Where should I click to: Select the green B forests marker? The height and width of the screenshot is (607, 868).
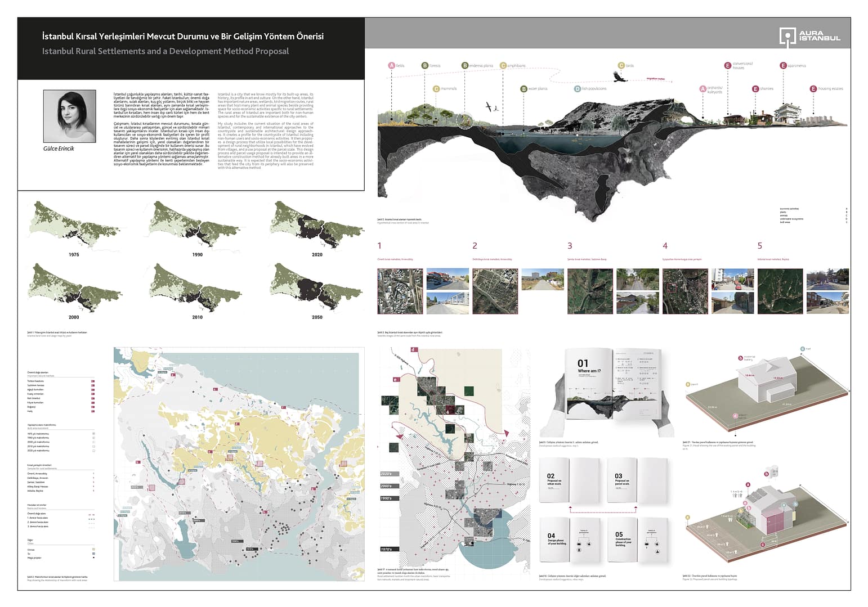point(425,66)
